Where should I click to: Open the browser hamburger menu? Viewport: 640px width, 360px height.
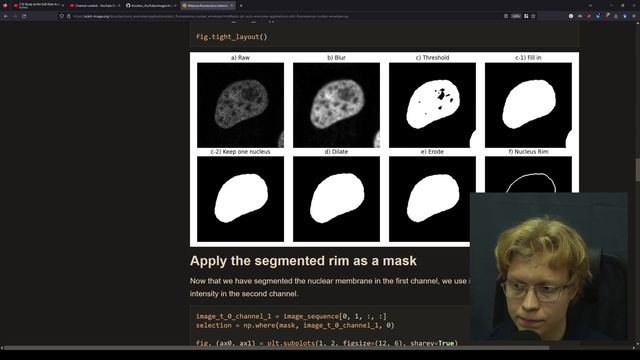634,16
